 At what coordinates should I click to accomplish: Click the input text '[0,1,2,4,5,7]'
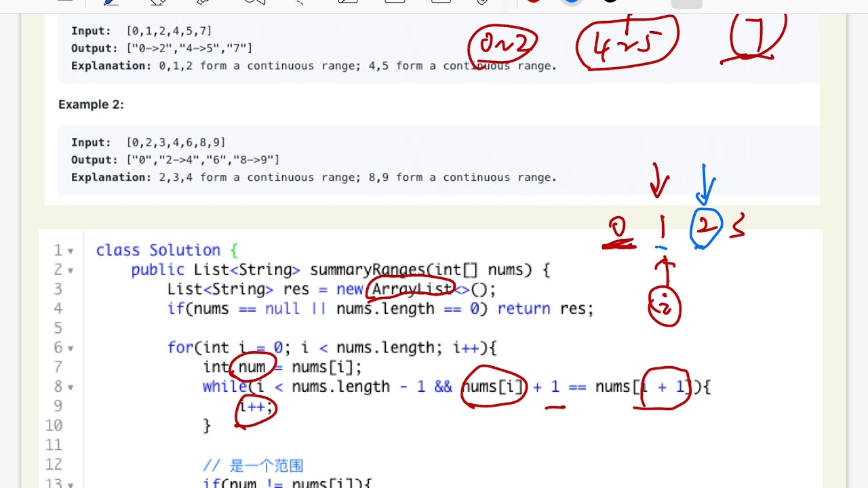pyautogui.click(x=169, y=31)
